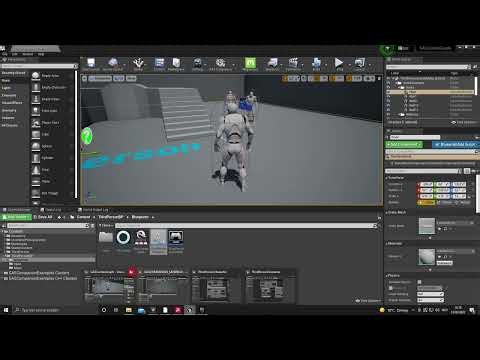This screenshot has height=360, width=480.
Task: Open the Blueprints toolbar icon
Action: pos(272,63)
